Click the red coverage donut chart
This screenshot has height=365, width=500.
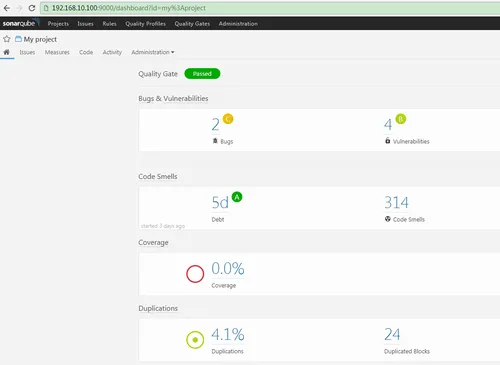pos(195,274)
